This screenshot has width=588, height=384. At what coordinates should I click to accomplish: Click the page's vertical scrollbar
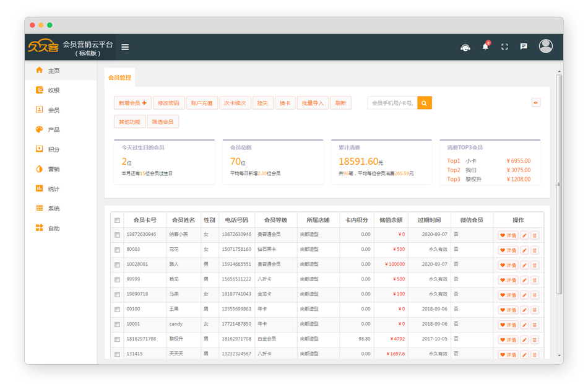pyautogui.click(x=559, y=186)
